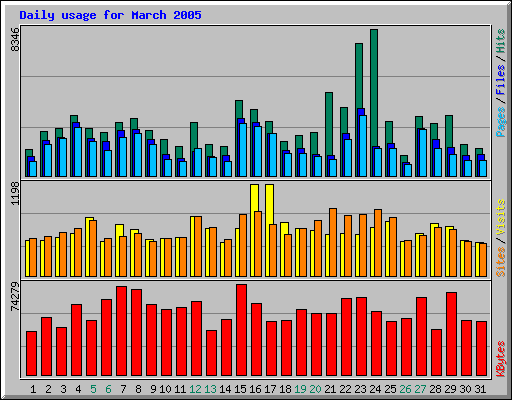Image resolution: width=512 pixels, height=400 pixels.
Task: Click the green day label 26
Action: coord(405,389)
